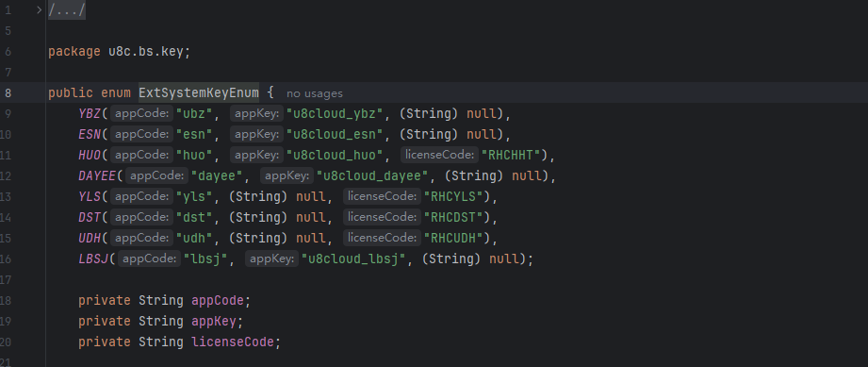Click the YBZ enum constant

[x=90, y=114]
